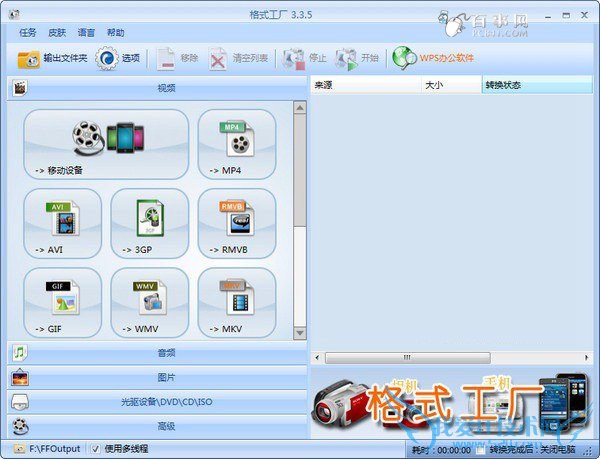Click the format list scroll down arrow
600x459 pixels.
click(x=300, y=333)
